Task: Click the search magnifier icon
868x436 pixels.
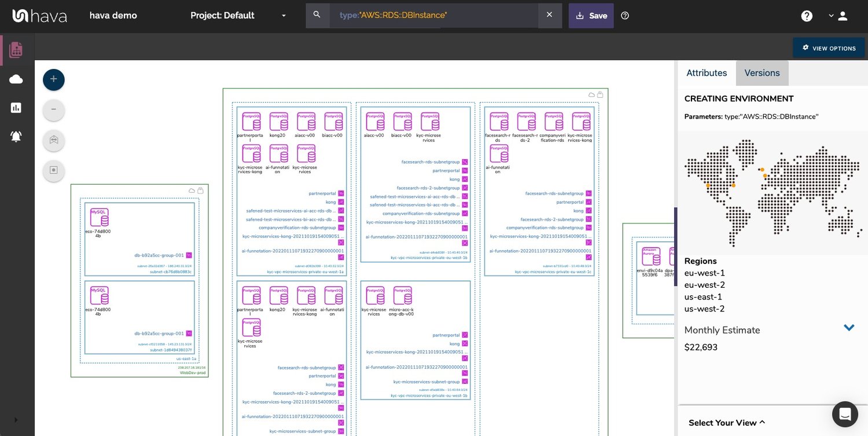Action: 317,15
